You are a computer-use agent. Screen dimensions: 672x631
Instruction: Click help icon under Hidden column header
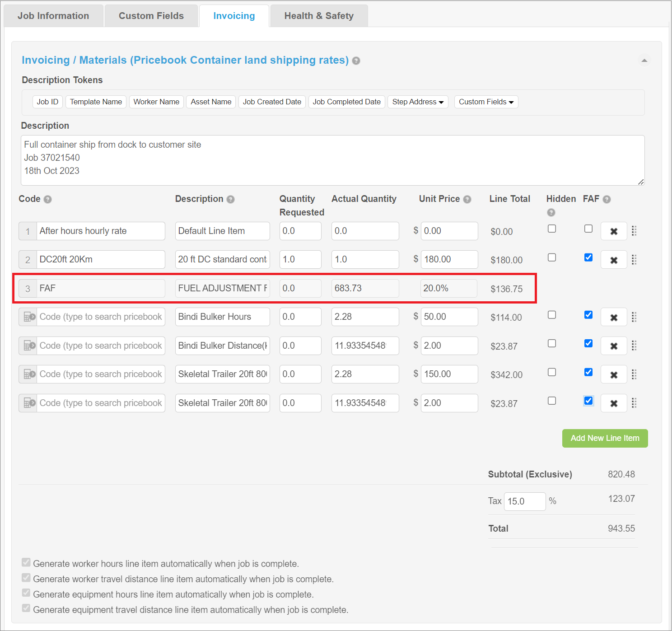[x=551, y=212]
